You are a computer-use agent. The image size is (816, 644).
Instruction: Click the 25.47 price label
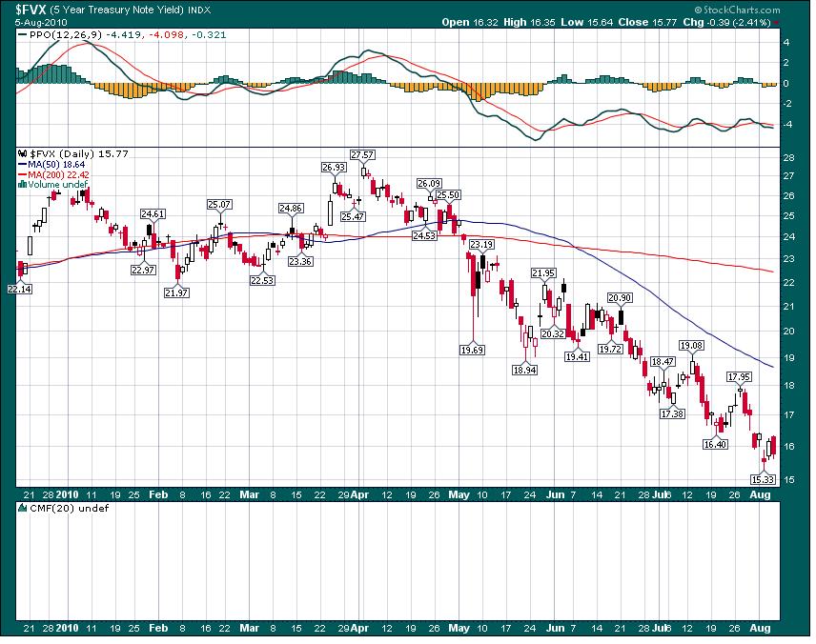[353, 216]
